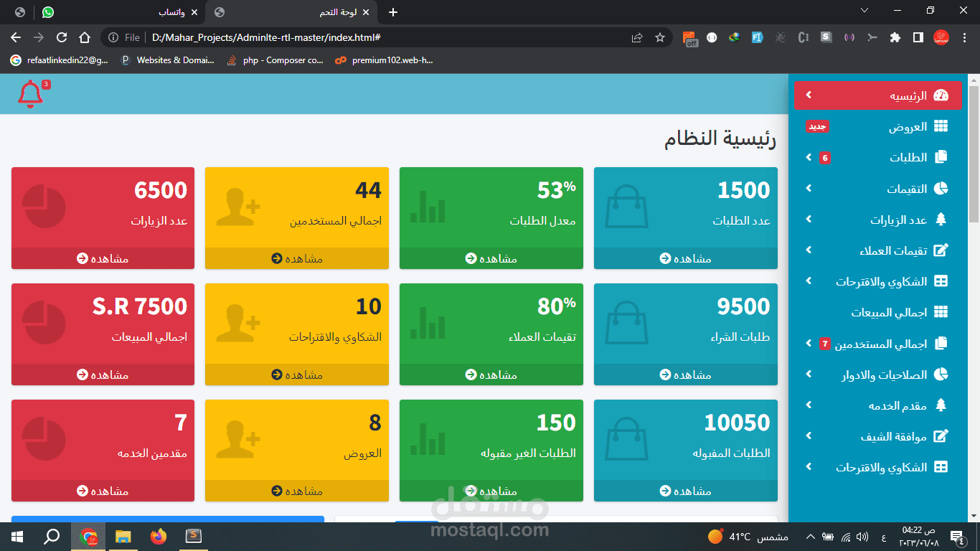Click grid icon next to اجمالي المبيعات
This screenshot has height=551, width=980.
(x=941, y=312)
